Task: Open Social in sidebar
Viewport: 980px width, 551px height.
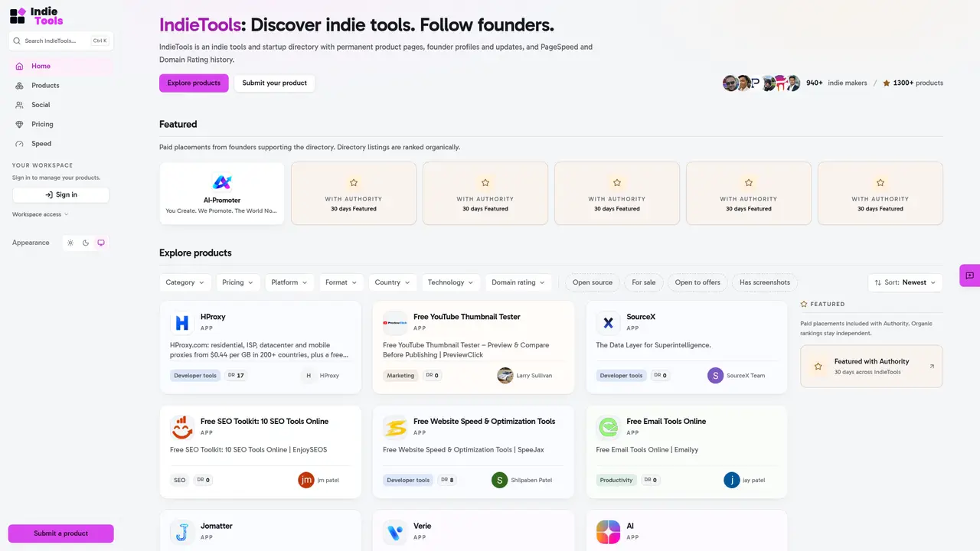Action: (x=61, y=105)
